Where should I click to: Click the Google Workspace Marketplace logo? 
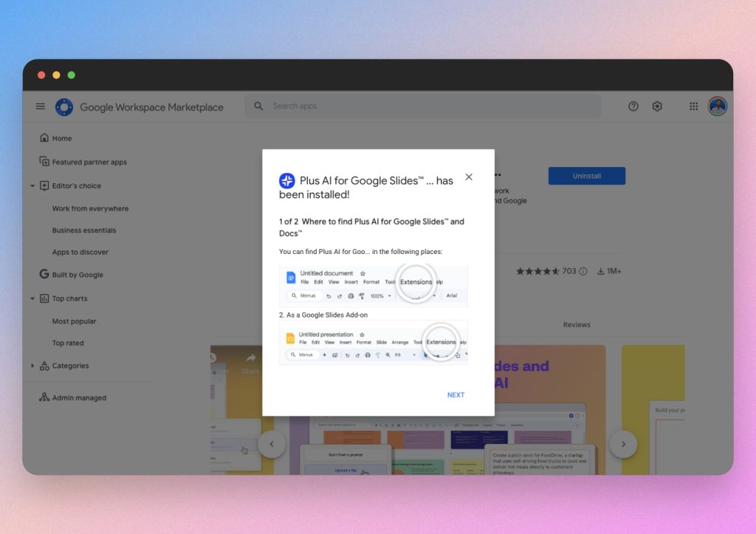[64, 107]
